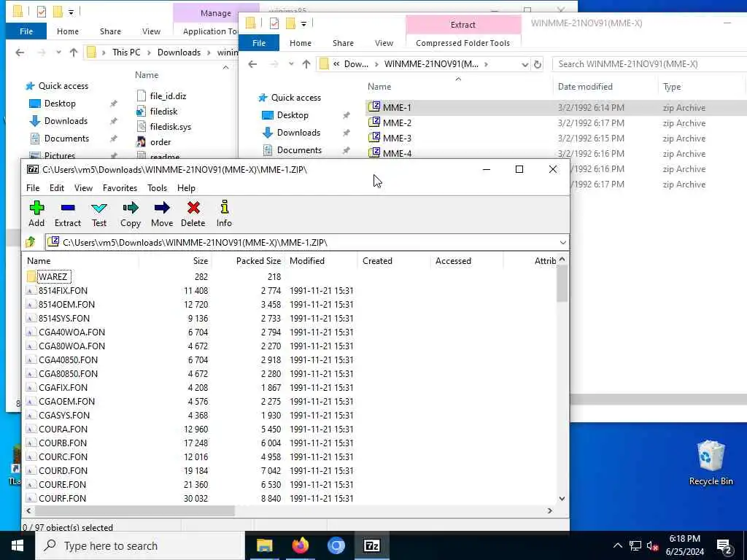Select COURF.FON in the archive list

(x=62, y=499)
